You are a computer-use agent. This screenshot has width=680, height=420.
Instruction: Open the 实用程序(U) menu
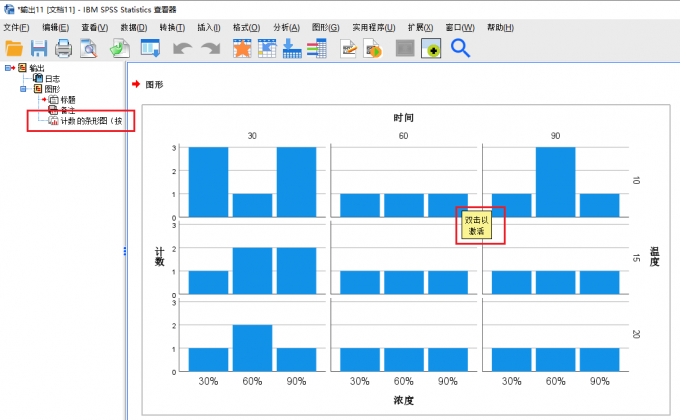coord(373,28)
